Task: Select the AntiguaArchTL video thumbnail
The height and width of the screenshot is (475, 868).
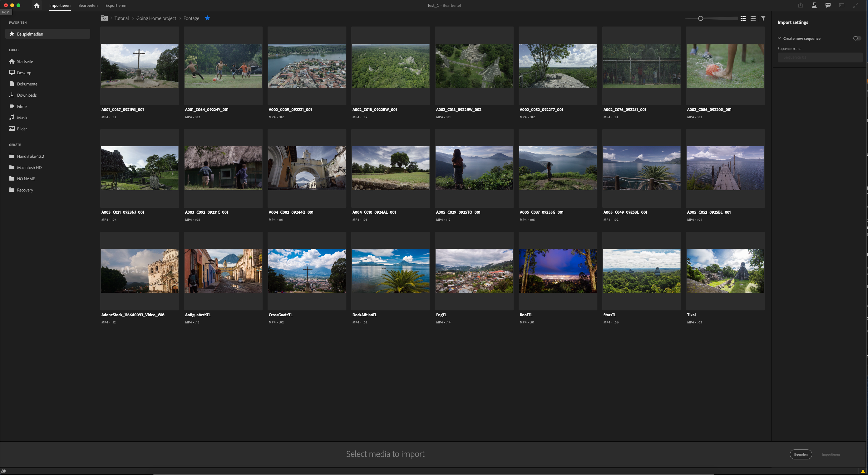Action: tap(223, 271)
